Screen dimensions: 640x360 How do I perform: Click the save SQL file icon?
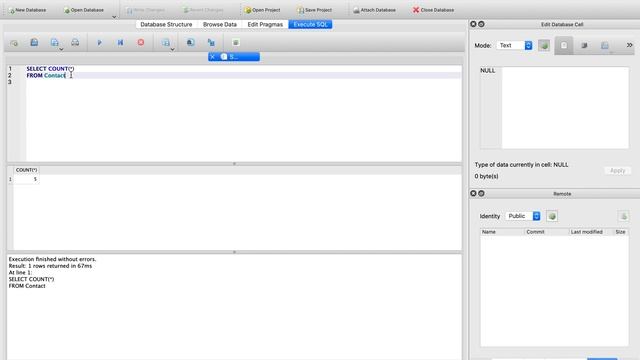[x=54, y=42]
